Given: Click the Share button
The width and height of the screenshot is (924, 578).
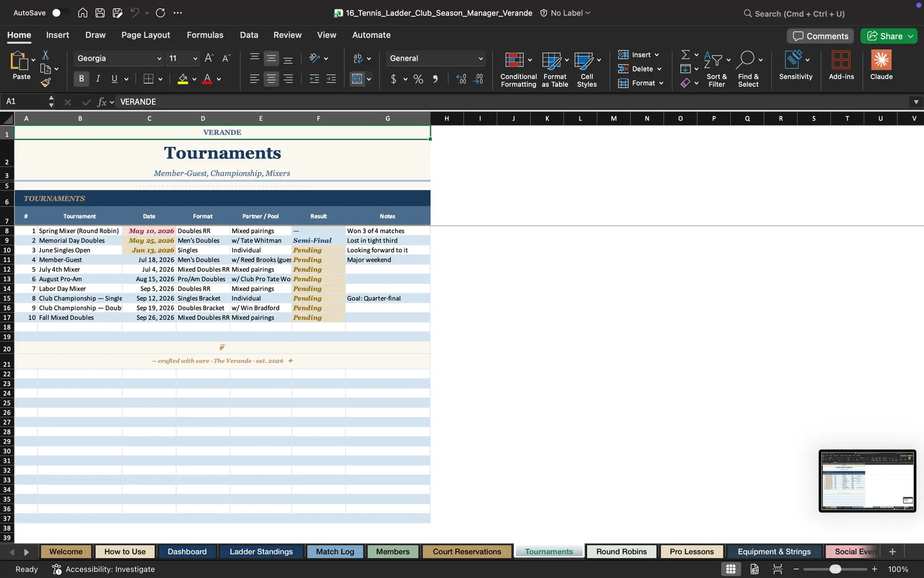Looking at the screenshot, I should coord(889,36).
